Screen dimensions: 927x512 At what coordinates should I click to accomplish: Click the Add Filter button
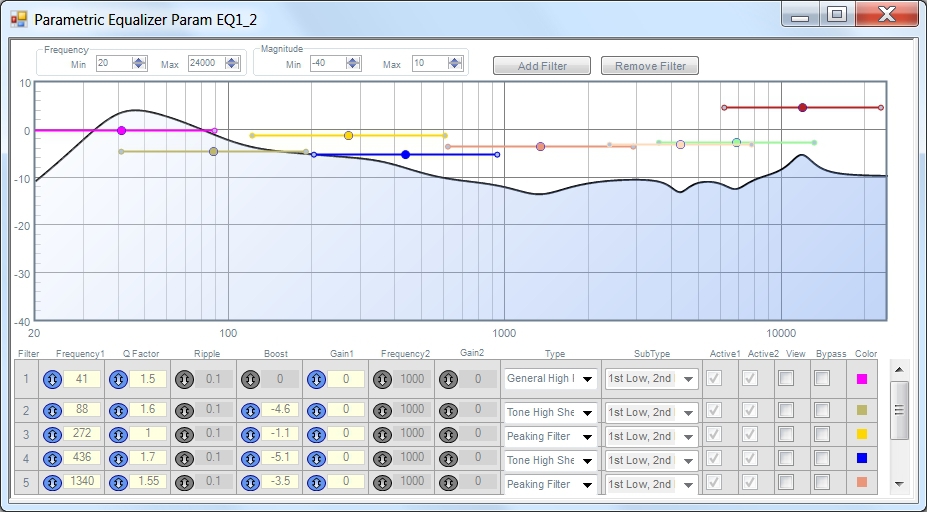click(542, 66)
